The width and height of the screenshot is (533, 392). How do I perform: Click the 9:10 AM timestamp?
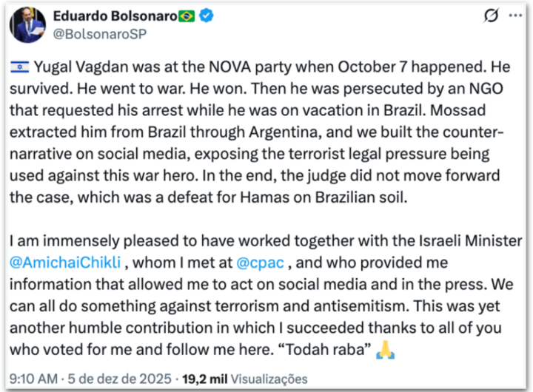tap(35, 378)
